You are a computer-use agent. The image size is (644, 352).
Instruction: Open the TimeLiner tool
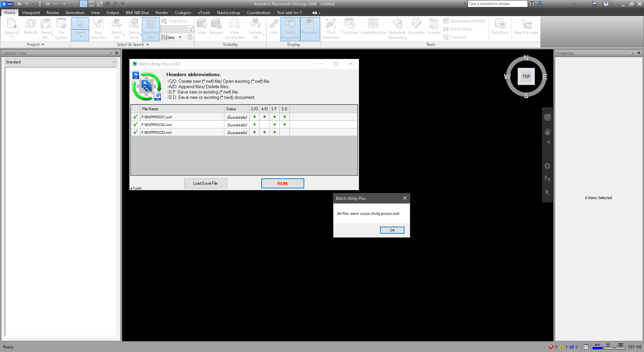(350, 26)
